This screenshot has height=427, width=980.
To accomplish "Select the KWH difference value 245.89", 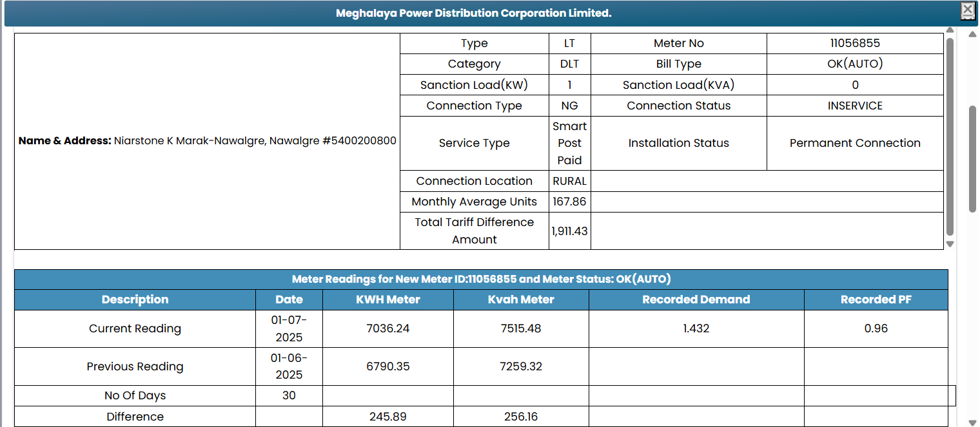I will 388,417.
